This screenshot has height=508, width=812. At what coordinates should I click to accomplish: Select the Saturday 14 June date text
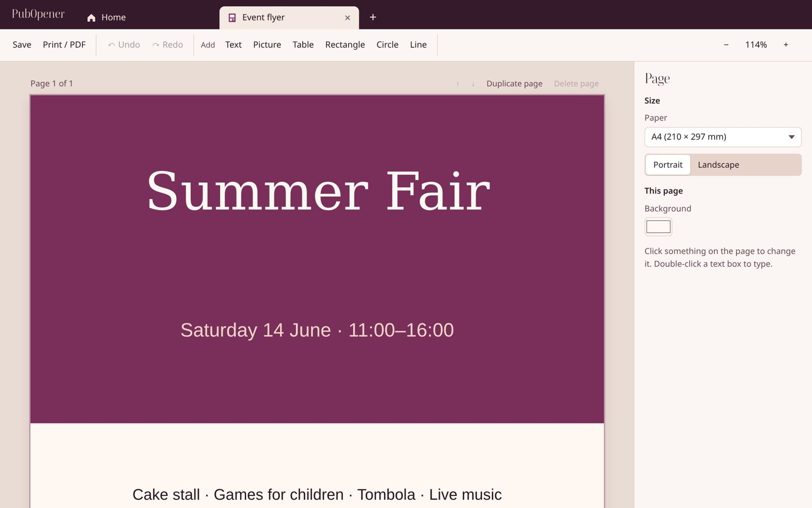(x=317, y=330)
